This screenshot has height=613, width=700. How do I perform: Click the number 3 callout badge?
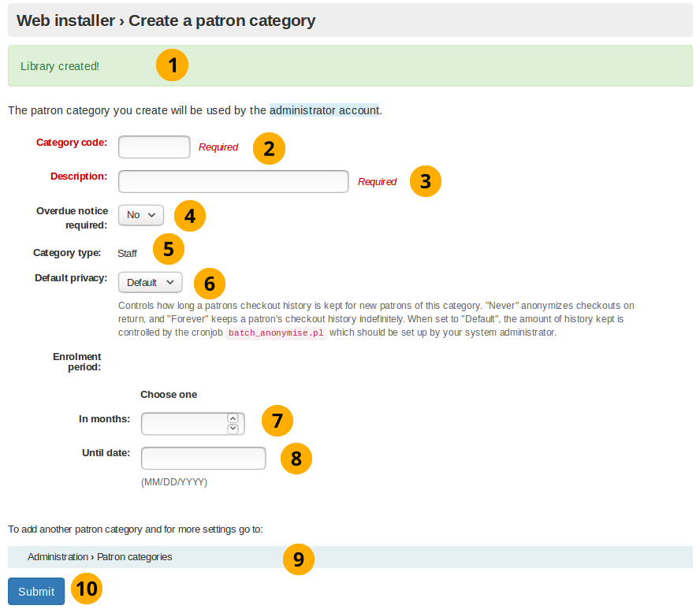[426, 181]
